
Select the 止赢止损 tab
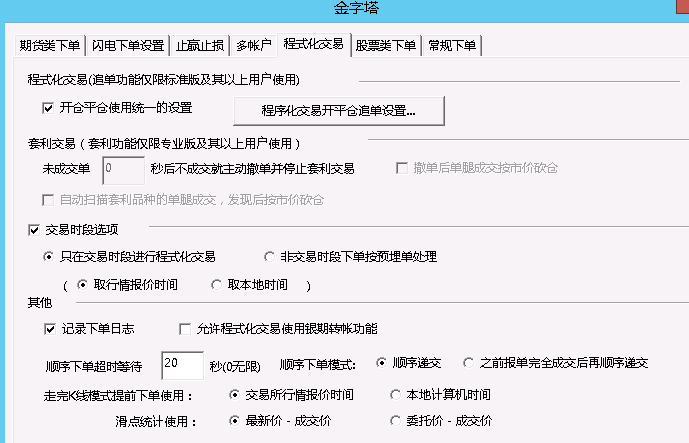pyautogui.click(x=200, y=45)
